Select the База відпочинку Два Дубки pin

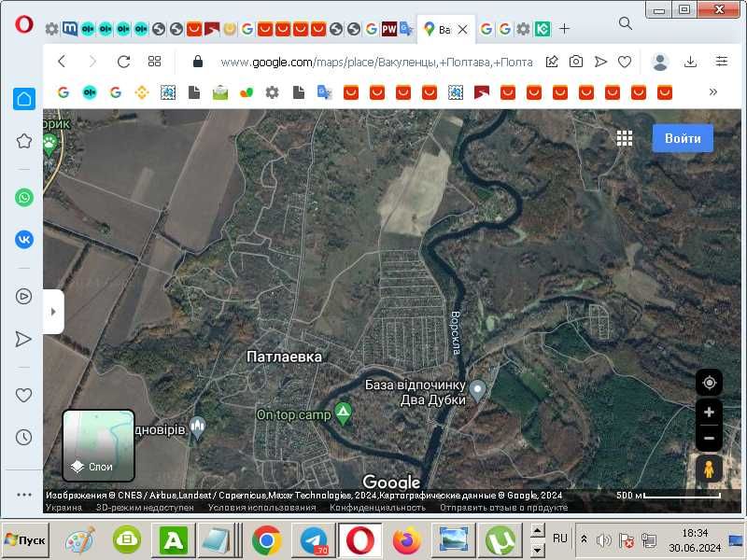point(477,390)
